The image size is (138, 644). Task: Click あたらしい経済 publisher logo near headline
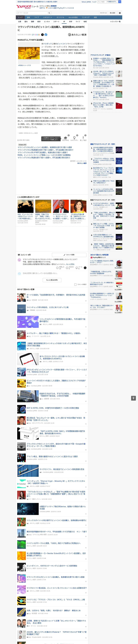(x=77, y=35)
